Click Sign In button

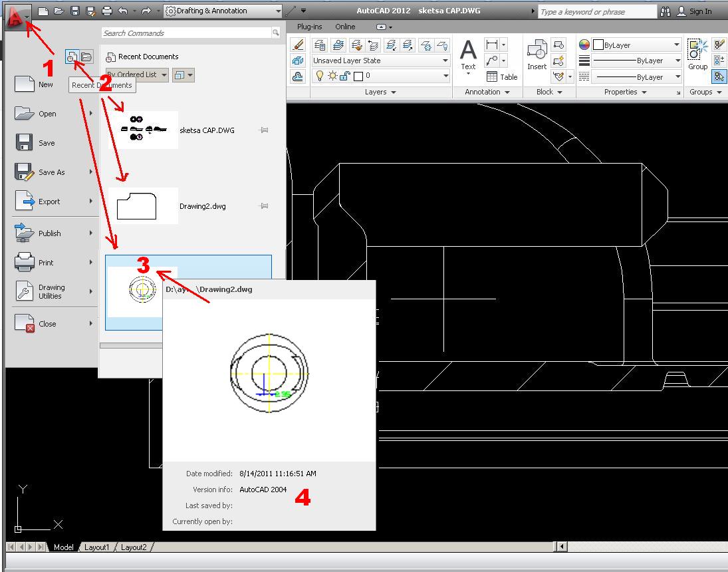click(695, 11)
